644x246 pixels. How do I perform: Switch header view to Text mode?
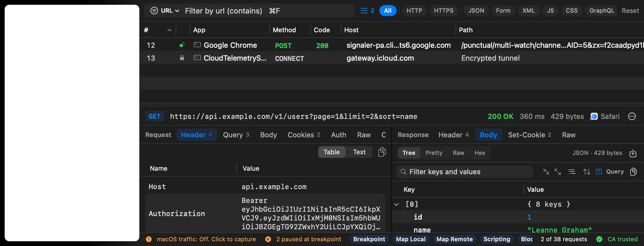click(359, 152)
